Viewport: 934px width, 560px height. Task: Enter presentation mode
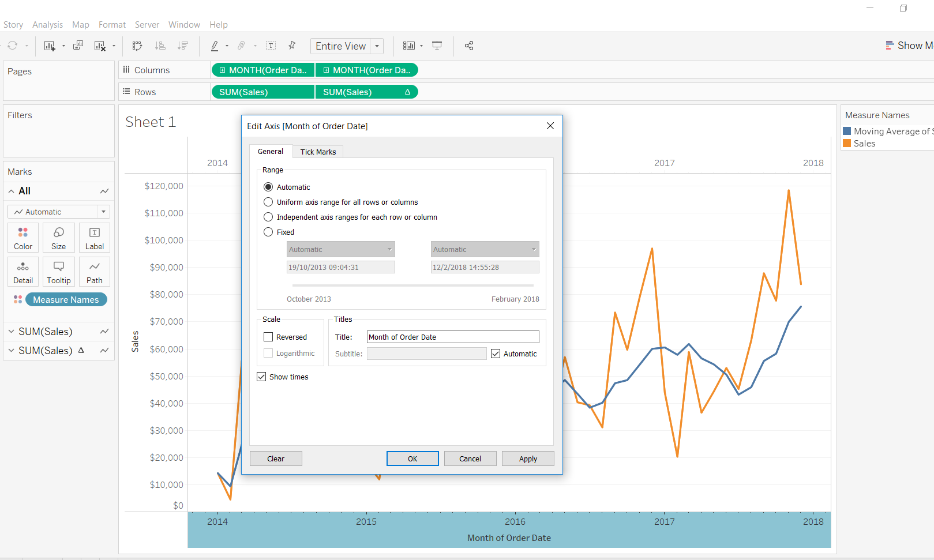click(x=437, y=46)
